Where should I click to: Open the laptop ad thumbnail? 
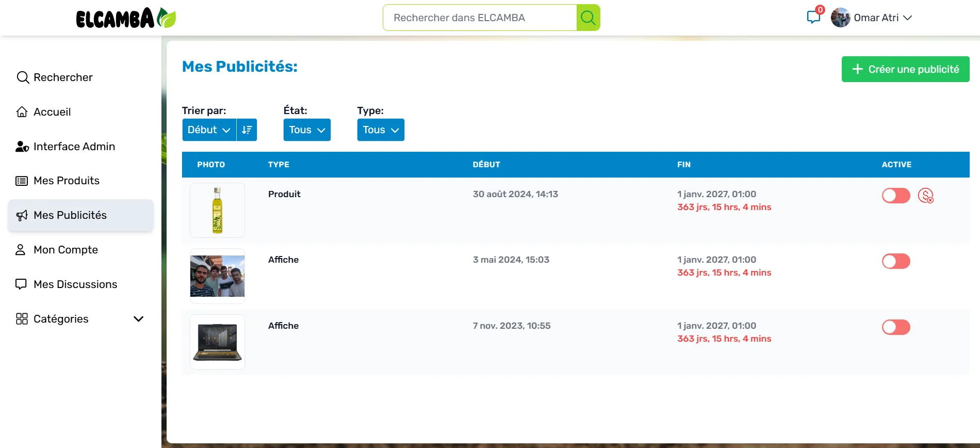217,342
